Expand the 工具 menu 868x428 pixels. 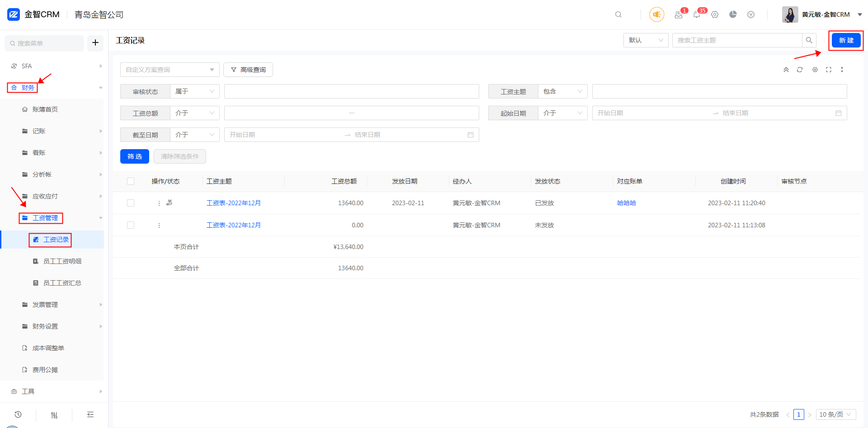pyautogui.click(x=54, y=391)
